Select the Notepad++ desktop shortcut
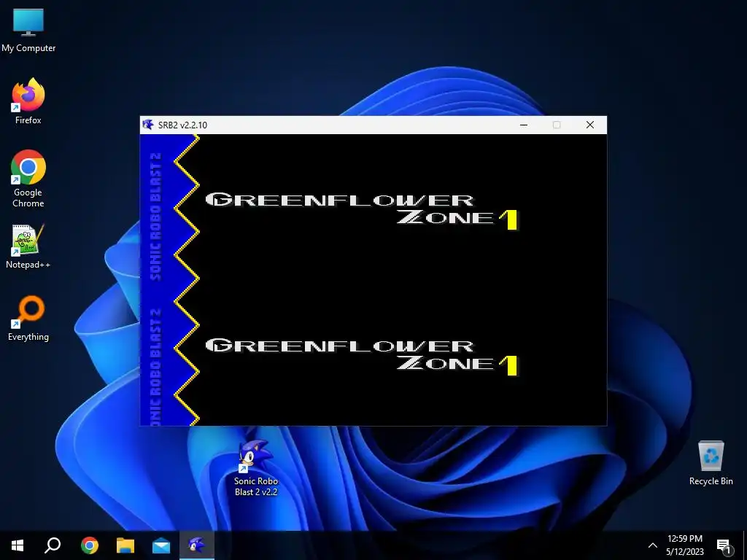 pyautogui.click(x=28, y=246)
